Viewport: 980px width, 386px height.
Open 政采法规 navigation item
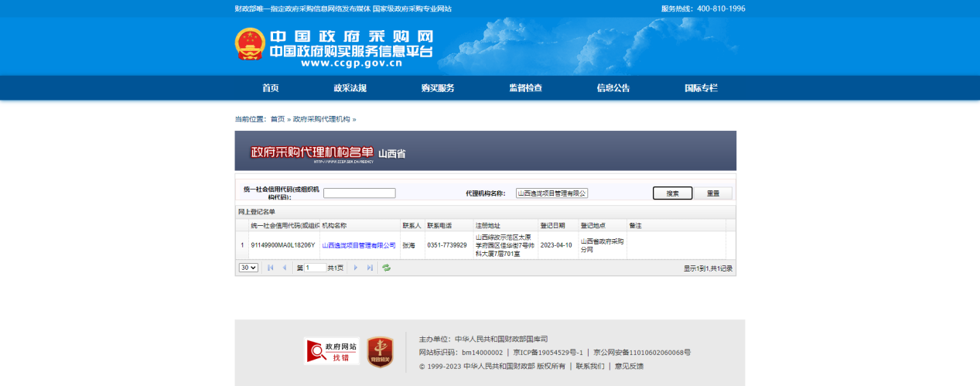point(350,88)
